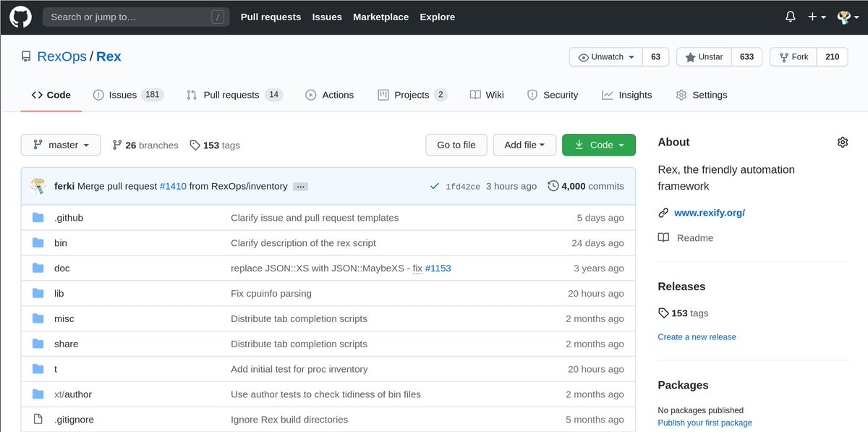The height and width of the screenshot is (432, 868).
Task: Click Publish your first package
Action: pyautogui.click(x=705, y=423)
